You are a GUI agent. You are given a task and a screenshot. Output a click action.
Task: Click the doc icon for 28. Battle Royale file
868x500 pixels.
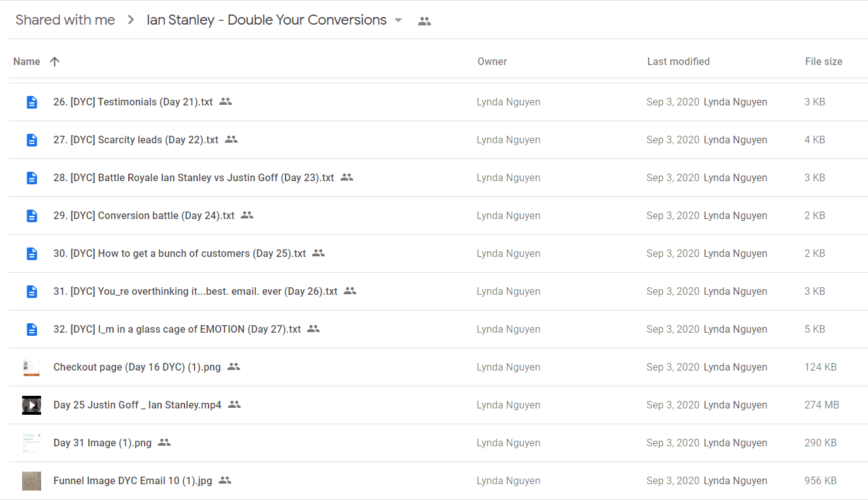click(32, 177)
